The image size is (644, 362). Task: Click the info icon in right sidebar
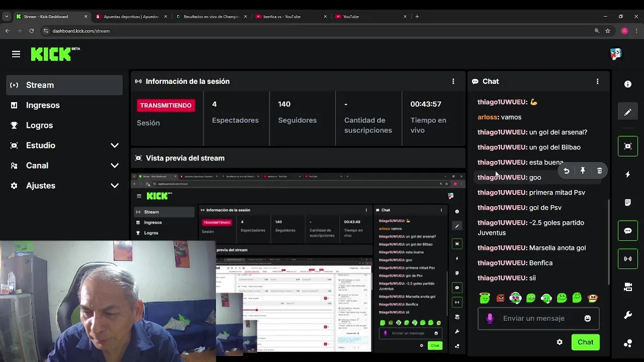click(x=628, y=84)
